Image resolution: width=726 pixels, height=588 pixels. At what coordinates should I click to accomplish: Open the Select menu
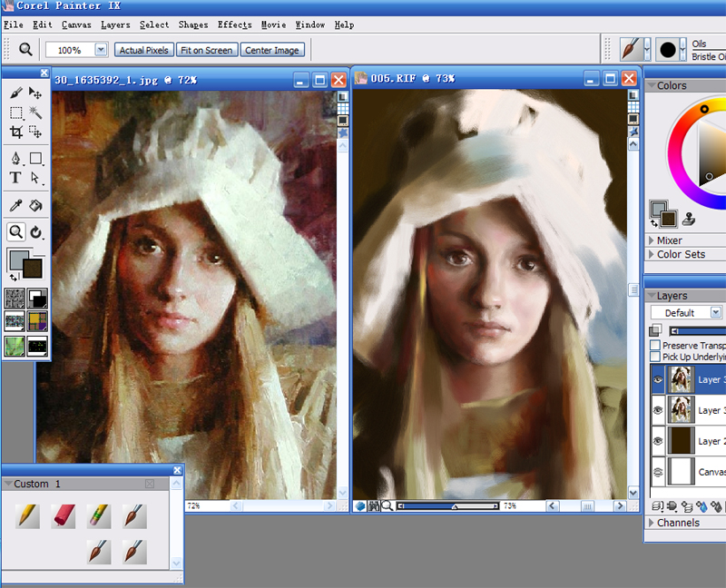coord(154,24)
